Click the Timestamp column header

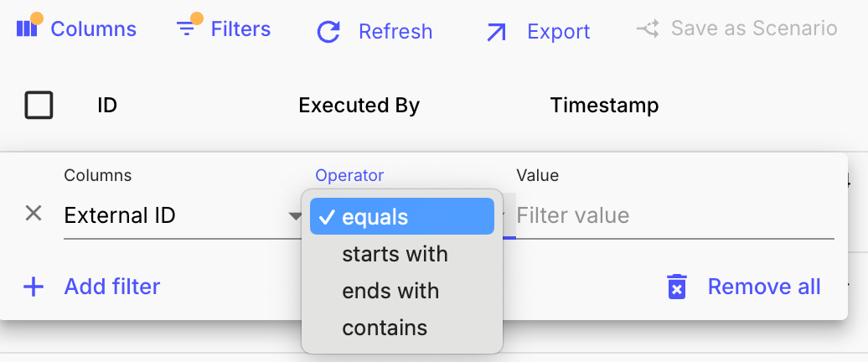604,106
